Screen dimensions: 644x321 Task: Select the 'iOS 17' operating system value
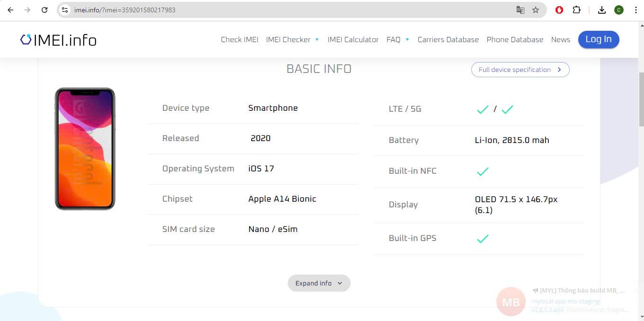261,169
